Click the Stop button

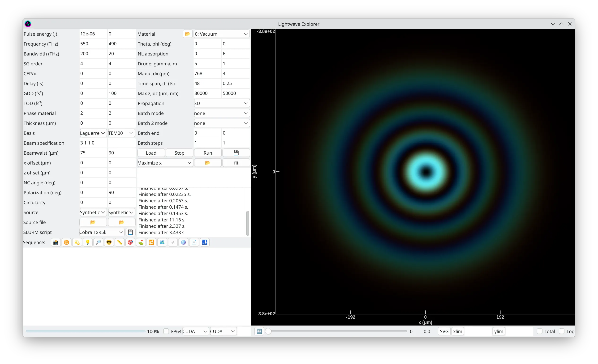179,153
